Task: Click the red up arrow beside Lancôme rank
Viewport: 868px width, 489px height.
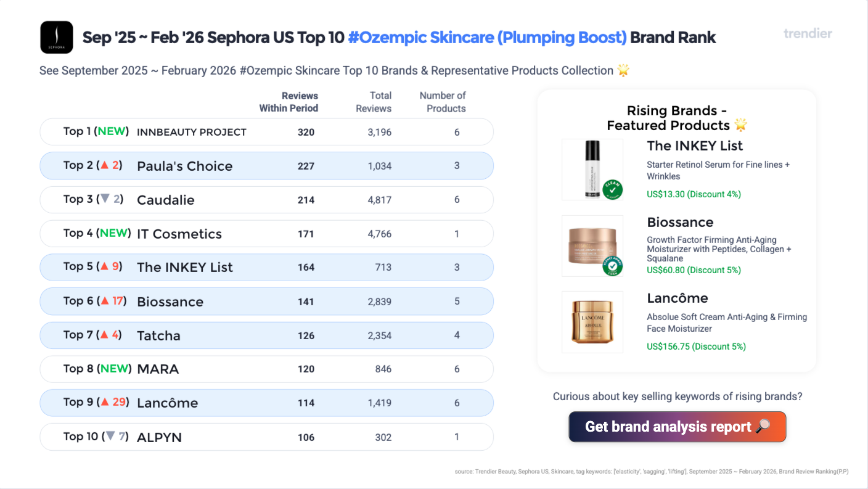Action: click(105, 402)
